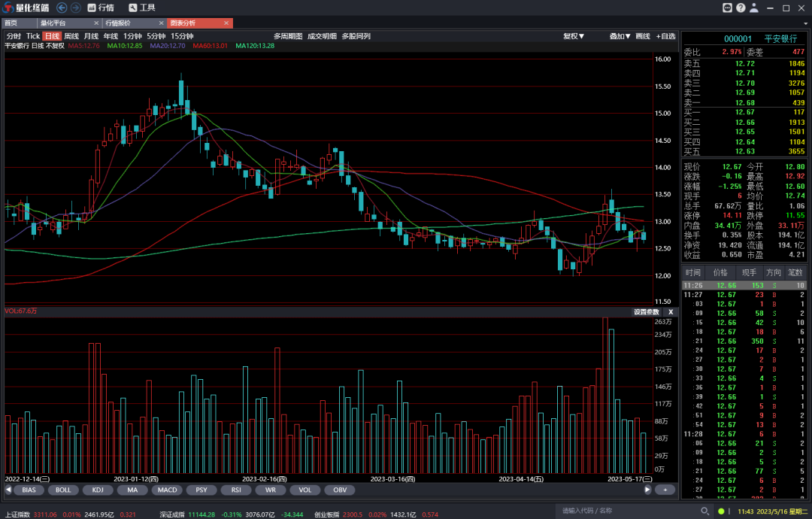
Task: Close the 行情报价 tab
Action: click(x=160, y=23)
